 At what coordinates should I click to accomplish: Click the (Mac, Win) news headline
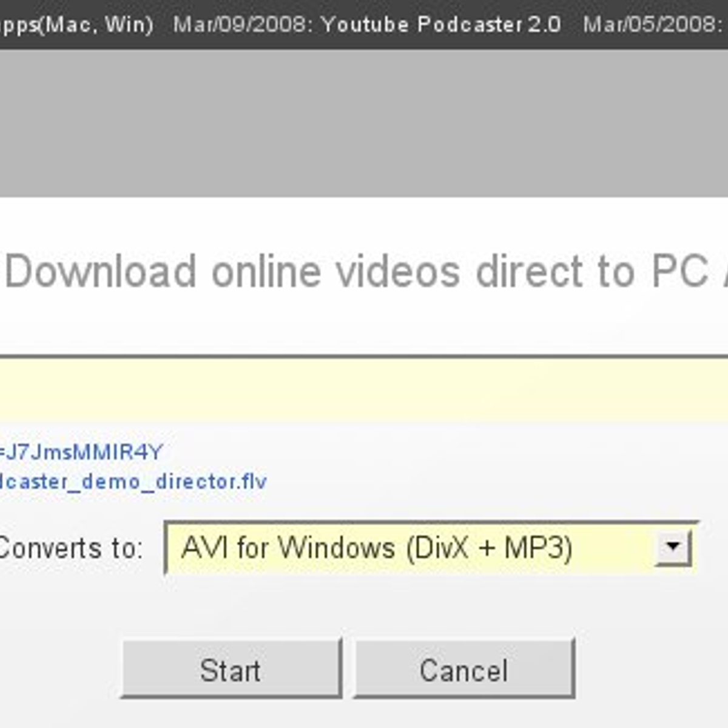tap(76, 24)
